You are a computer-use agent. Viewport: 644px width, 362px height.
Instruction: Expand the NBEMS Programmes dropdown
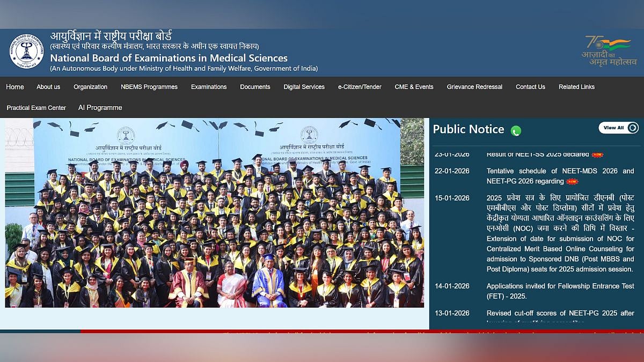pyautogui.click(x=149, y=87)
